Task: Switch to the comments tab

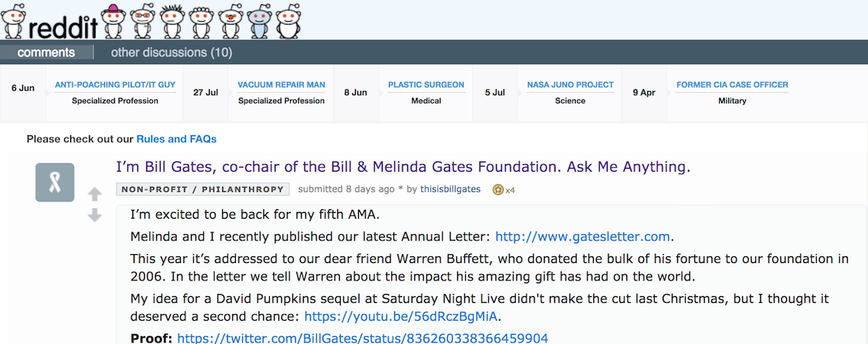Action: (46, 52)
